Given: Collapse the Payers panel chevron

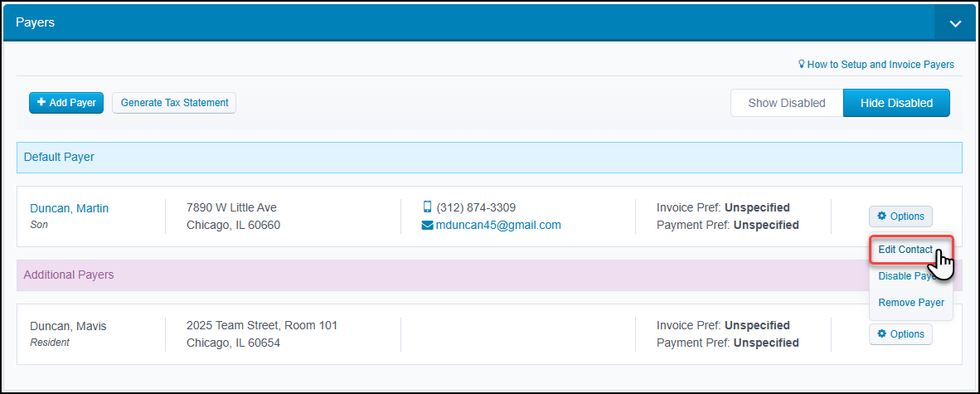Looking at the screenshot, I should 954,23.
